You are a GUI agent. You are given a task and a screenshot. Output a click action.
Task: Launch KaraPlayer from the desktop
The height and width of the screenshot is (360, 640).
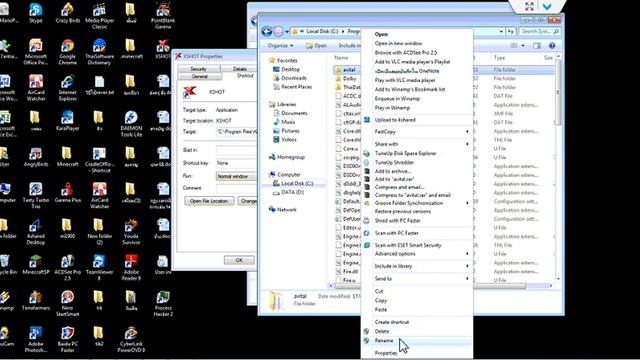(x=67, y=120)
